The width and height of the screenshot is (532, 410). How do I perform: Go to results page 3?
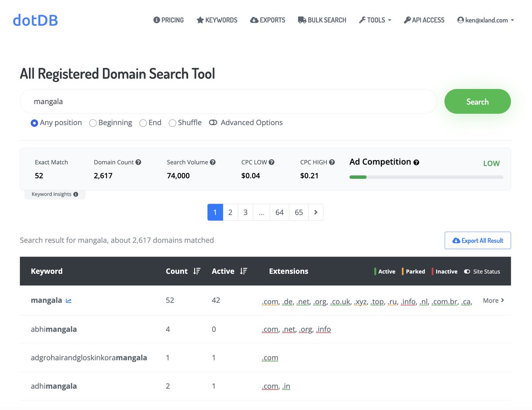245,213
